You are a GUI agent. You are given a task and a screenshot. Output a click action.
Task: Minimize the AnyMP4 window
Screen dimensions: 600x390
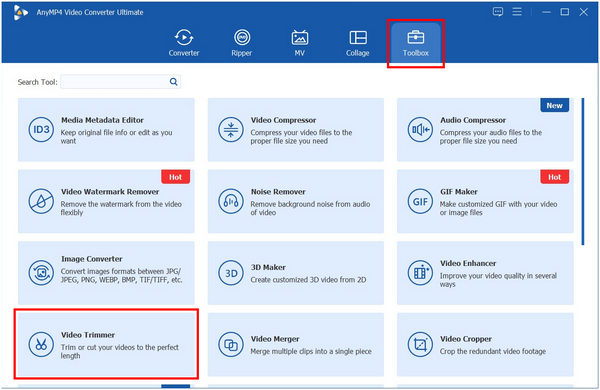[546, 12]
